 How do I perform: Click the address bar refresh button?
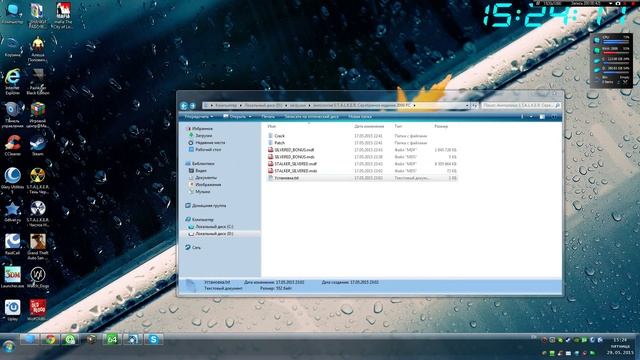(475, 106)
